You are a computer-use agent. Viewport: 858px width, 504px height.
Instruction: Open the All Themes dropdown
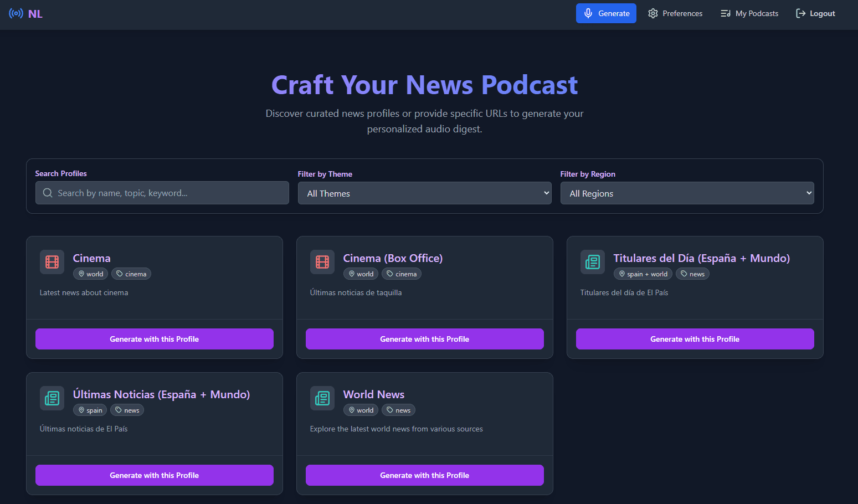tap(424, 193)
